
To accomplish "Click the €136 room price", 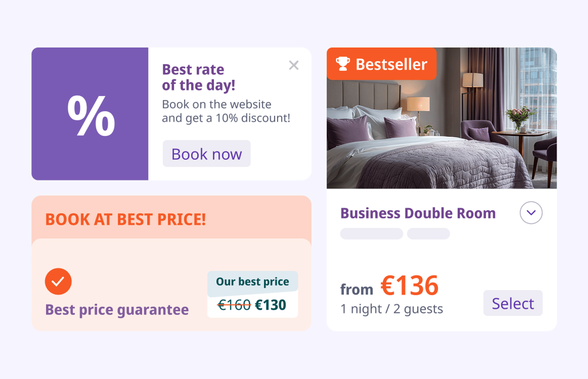I will pyautogui.click(x=409, y=285).
